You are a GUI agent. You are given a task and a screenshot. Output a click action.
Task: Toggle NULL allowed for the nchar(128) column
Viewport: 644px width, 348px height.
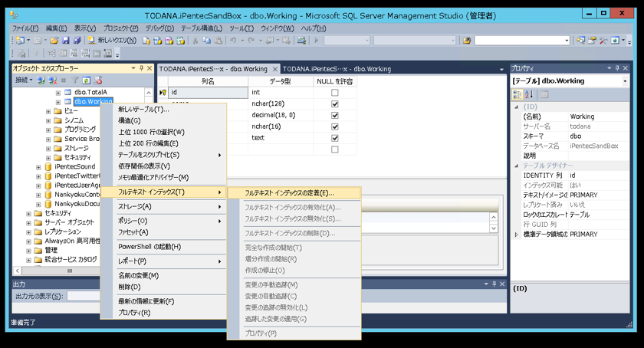tap(335, 104)
